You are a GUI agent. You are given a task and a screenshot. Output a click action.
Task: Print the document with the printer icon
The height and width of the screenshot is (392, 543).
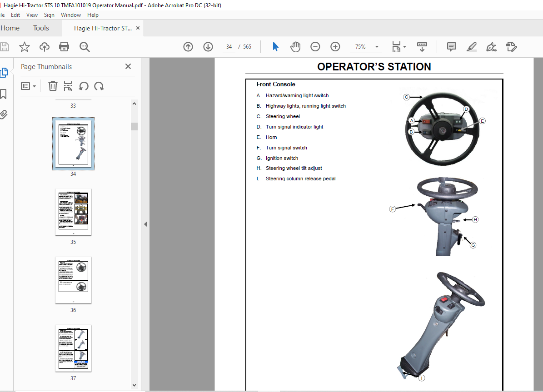point(64,47)
